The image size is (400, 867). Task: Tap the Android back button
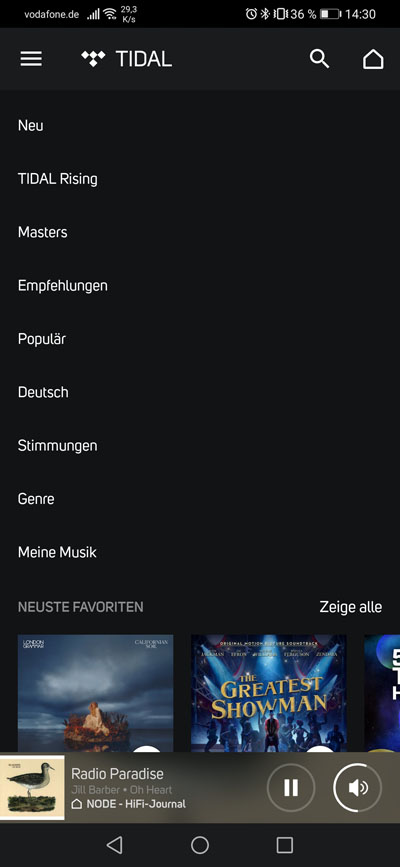[114, 844]
